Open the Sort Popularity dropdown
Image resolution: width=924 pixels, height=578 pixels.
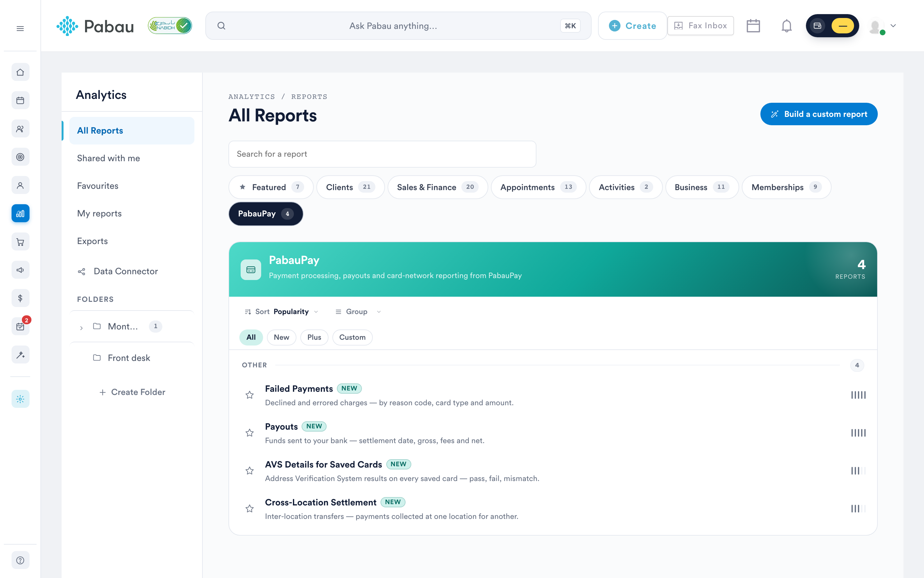pyautogui.click(x=281, y=311)
